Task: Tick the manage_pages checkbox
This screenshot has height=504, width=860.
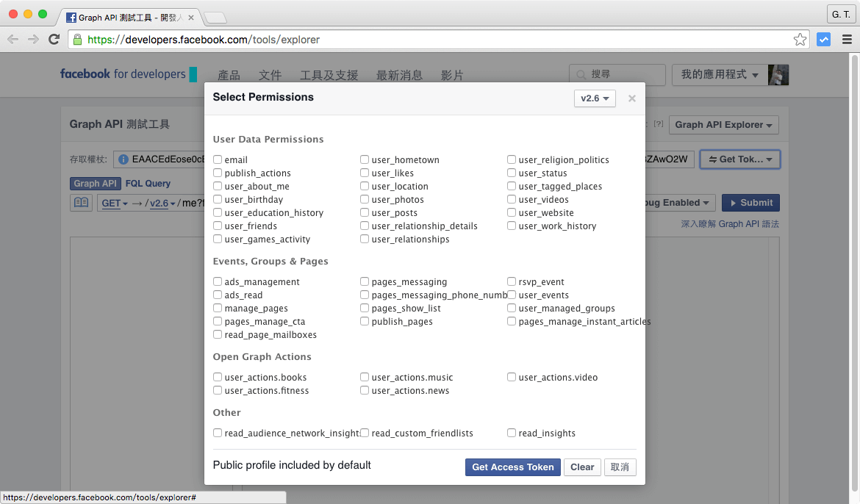Action: (x=218, y=308)
